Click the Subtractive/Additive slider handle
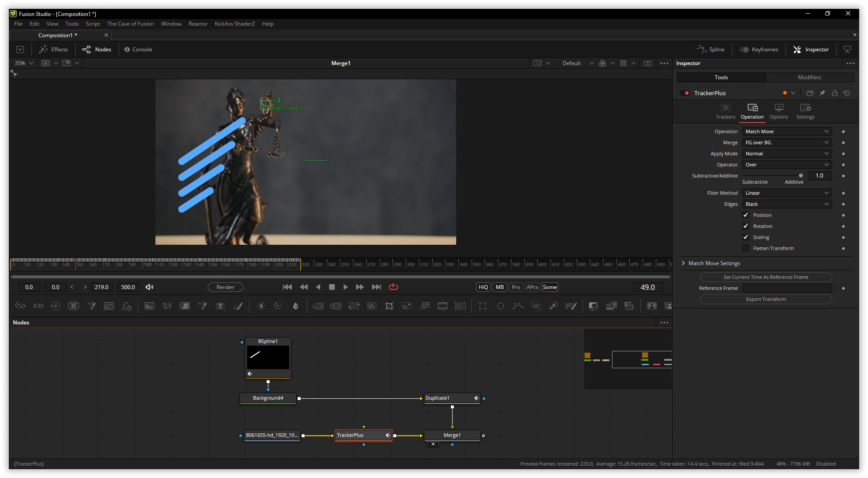The height and width of the screenshot is (478, 868). coord(801,176)
